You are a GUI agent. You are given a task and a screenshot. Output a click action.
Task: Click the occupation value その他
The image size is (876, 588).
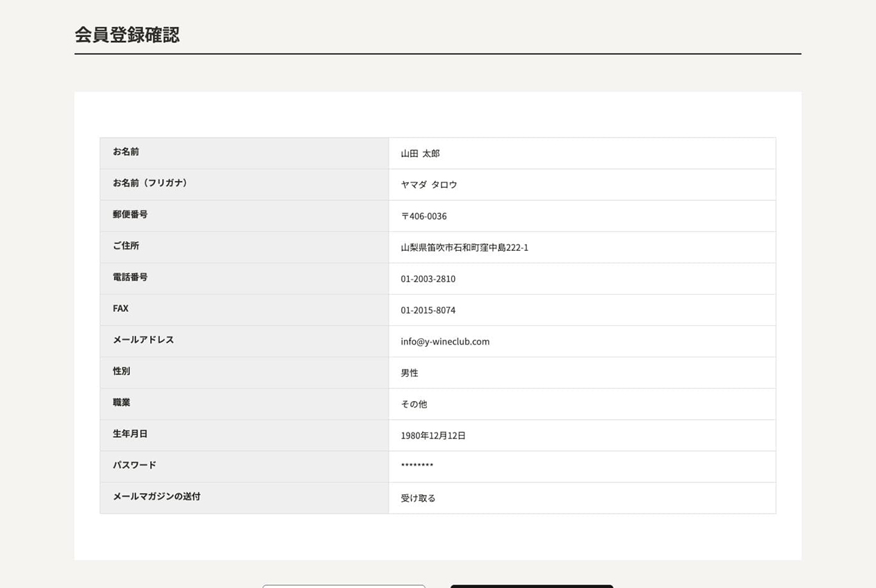coord(414,405)
